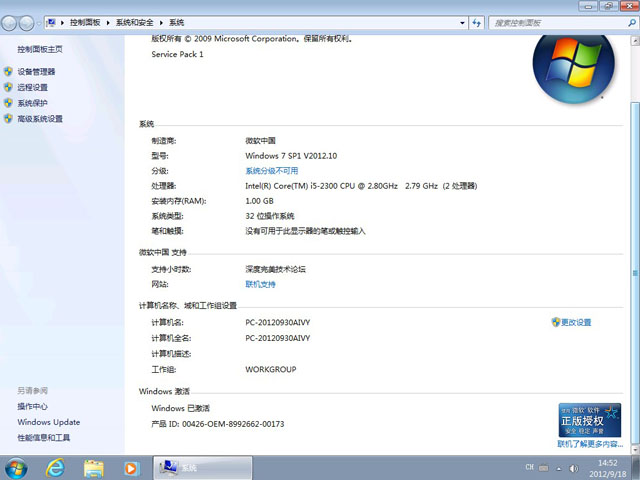Screen dimensions: 640x480
Task: Click Show desktop strip at taskbar end
Action: 635,468
